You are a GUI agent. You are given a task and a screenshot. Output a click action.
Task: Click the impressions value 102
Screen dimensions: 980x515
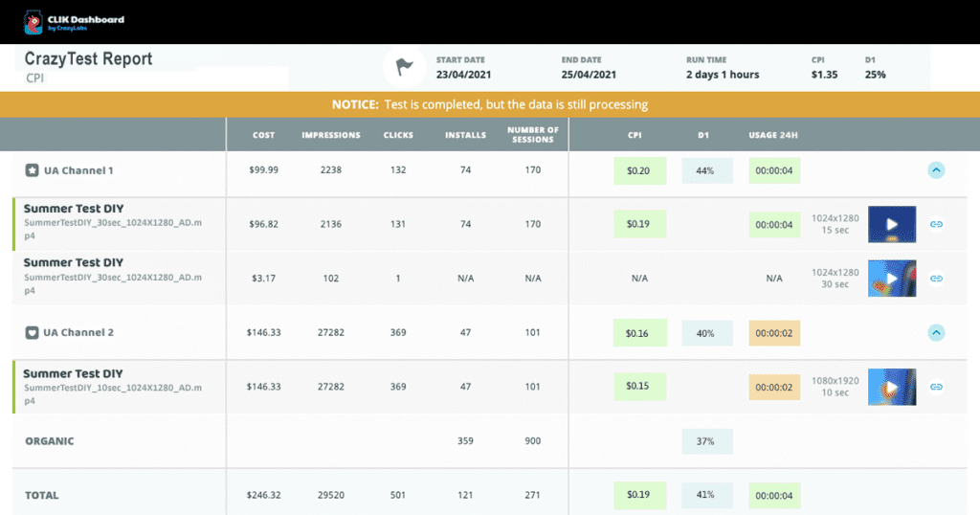pos(331,279)
